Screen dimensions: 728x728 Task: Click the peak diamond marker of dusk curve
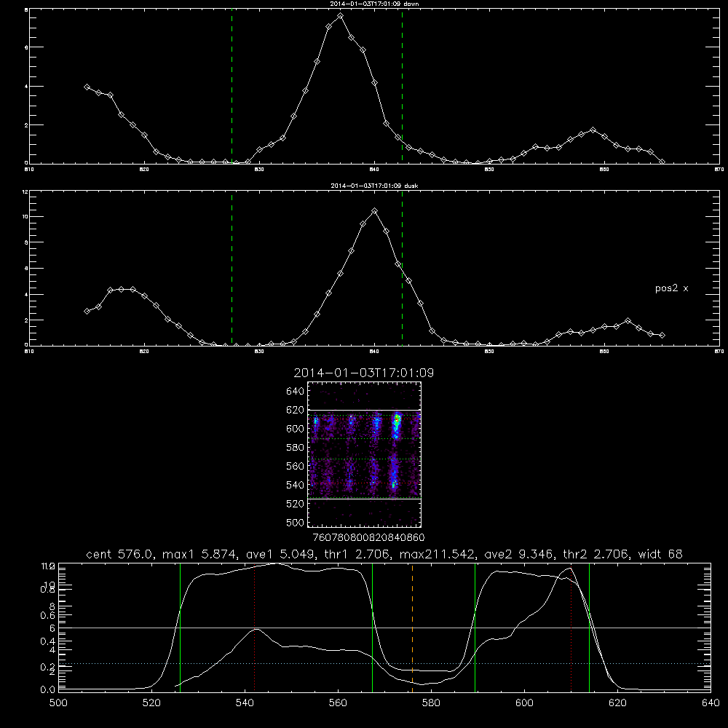click(x=375, y=211)
